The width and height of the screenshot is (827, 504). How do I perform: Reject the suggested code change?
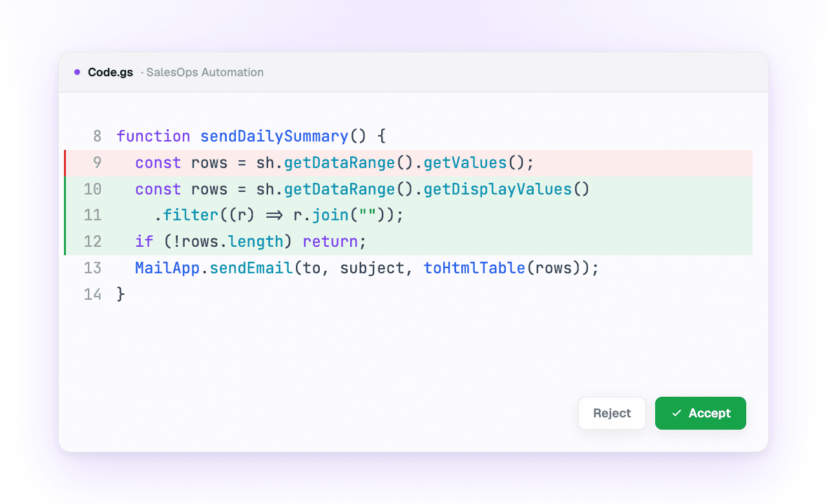click(x=612, y=413)
